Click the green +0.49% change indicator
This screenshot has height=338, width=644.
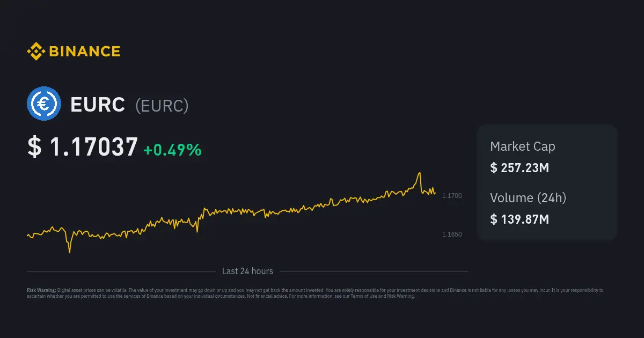click(172, 150)
